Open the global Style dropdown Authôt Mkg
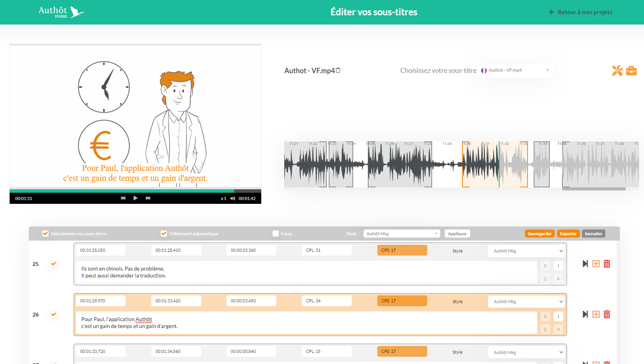644x364 pixels. (401, 234)
